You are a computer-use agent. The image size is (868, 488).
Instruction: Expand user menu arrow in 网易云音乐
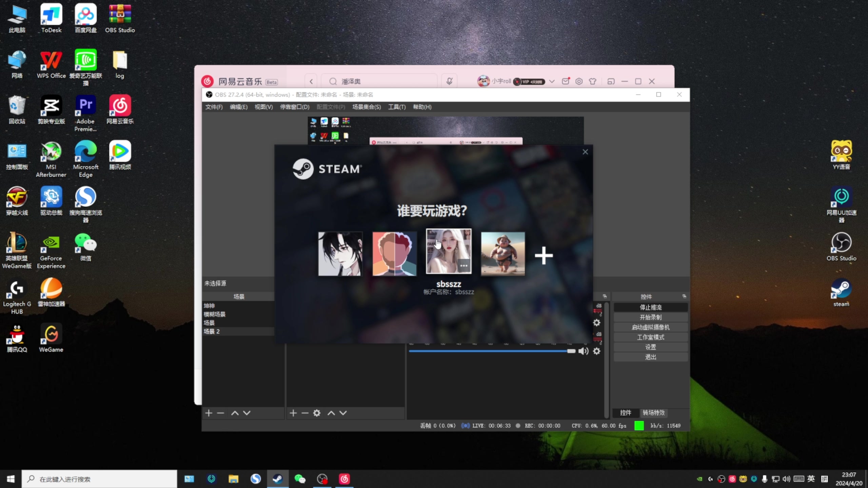pyautogui.click(x=552, y=81)
